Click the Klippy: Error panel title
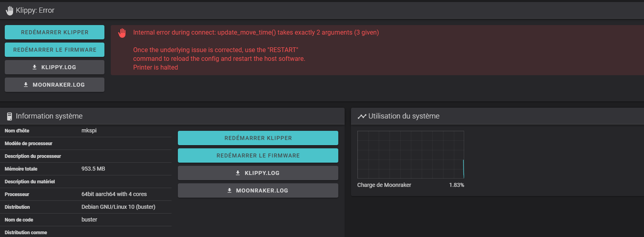The image size is (644, 237). [x=35, y=11]
